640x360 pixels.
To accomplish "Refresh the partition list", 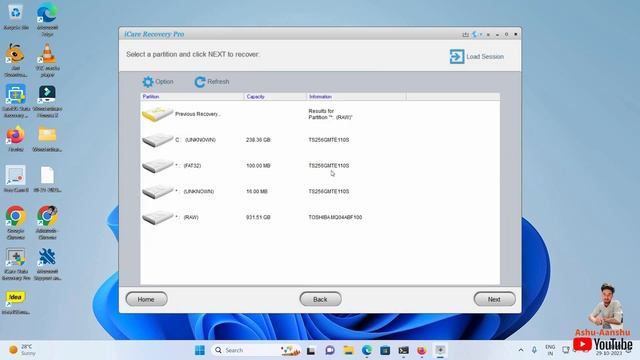I will coord(212,82).
